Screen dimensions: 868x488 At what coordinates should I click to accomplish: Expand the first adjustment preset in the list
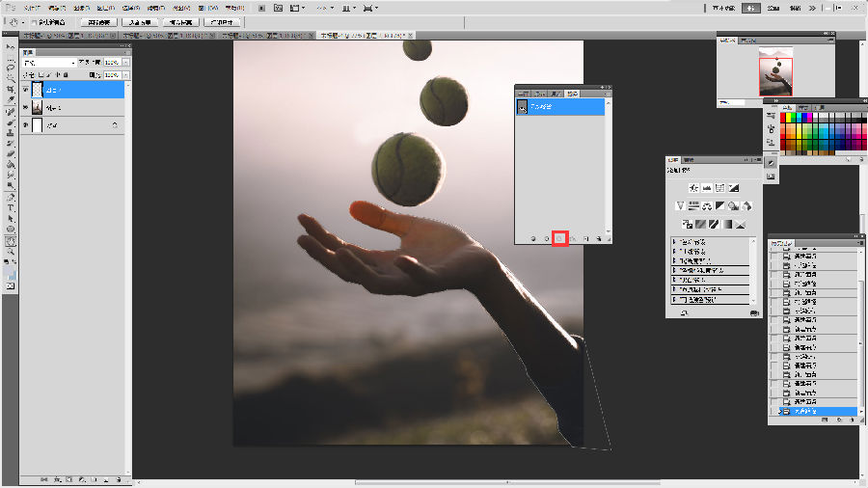click(x=674, y=243)
